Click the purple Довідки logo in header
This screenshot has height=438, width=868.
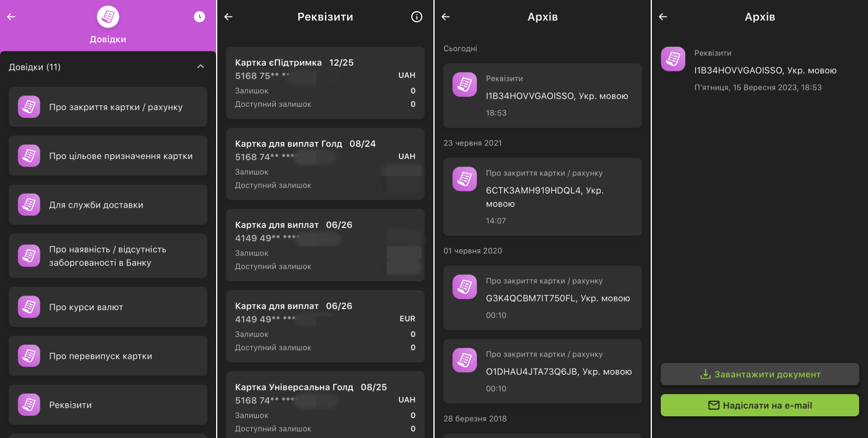pos(108,17)
